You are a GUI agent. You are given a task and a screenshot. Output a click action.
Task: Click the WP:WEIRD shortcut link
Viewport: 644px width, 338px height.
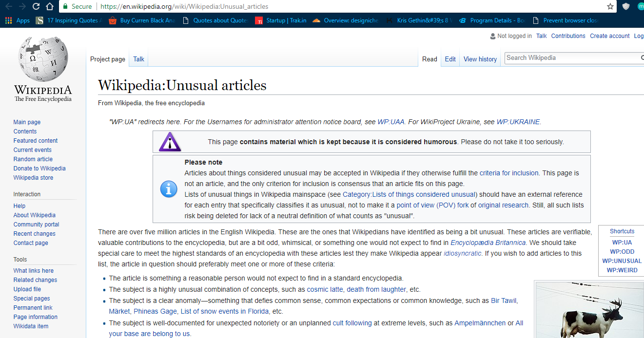(622, 270)
